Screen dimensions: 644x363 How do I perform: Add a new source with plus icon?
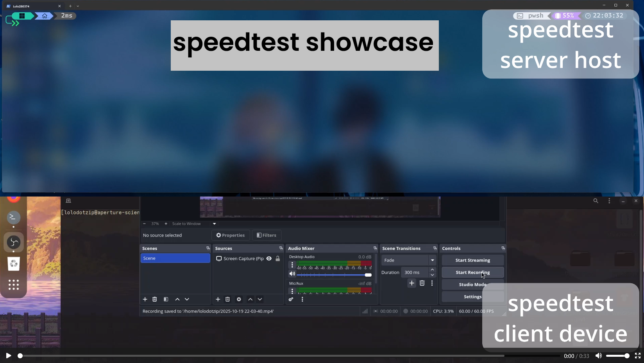pos(218,299)
